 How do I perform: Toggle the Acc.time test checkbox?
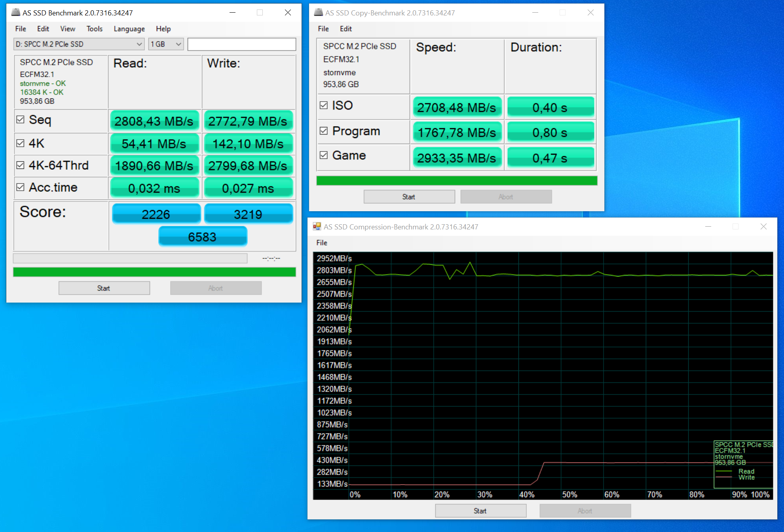coord(21,187)
